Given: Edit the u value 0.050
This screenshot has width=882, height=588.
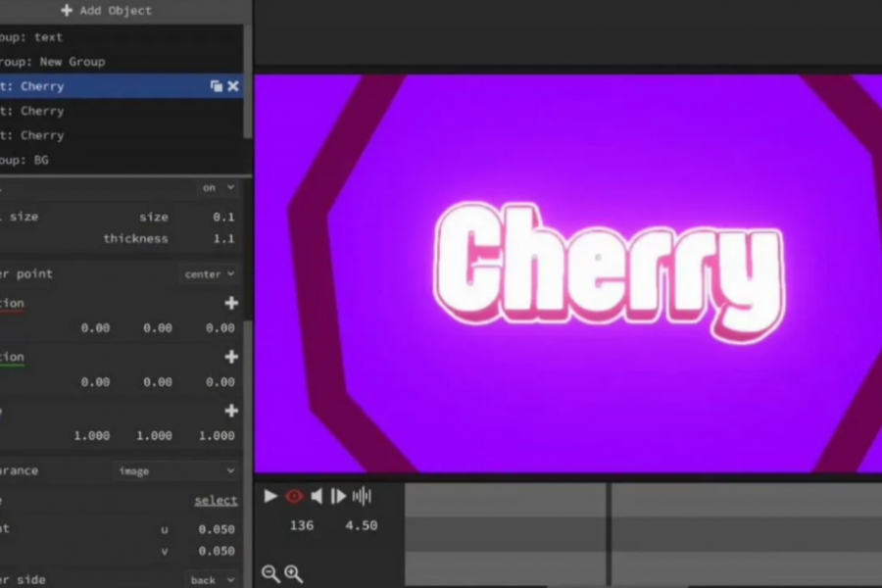Looking at the screenshot, I should pos(217,529).
